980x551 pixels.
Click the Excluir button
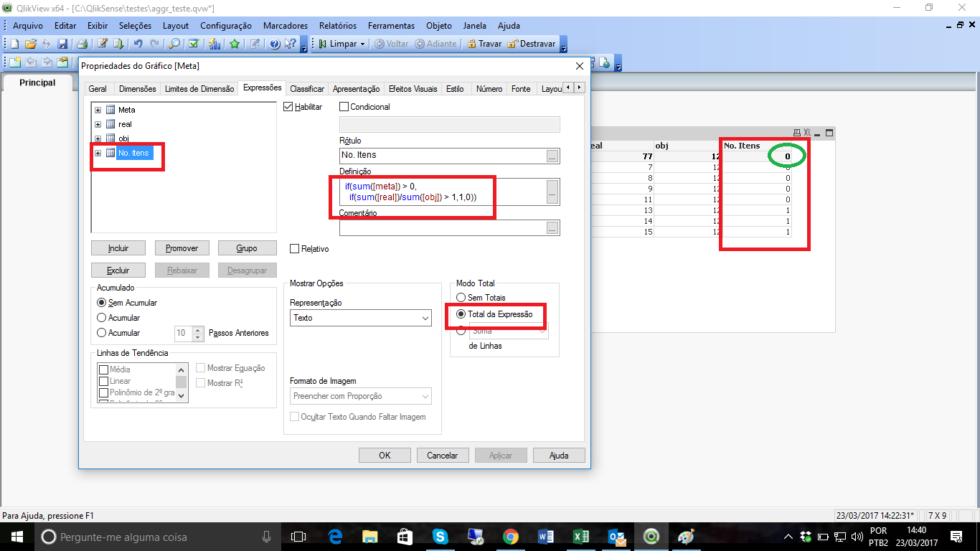coord(118,270)
